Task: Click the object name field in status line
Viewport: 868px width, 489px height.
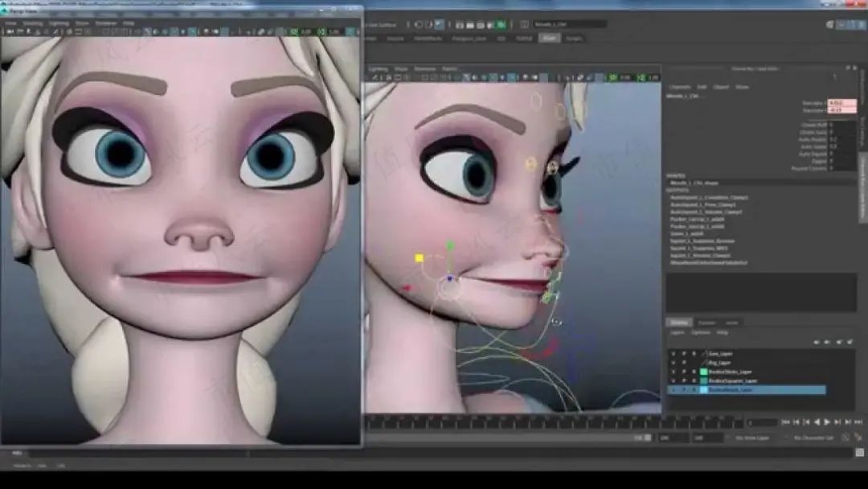Action: coord(570,24)
